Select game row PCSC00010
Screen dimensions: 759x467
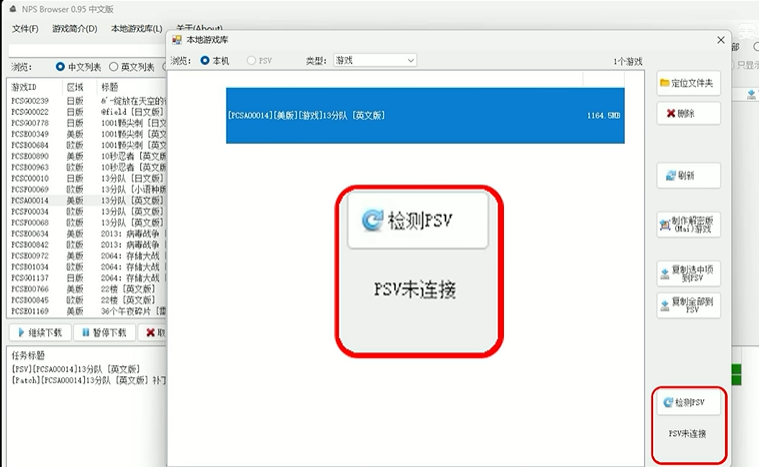87,179
